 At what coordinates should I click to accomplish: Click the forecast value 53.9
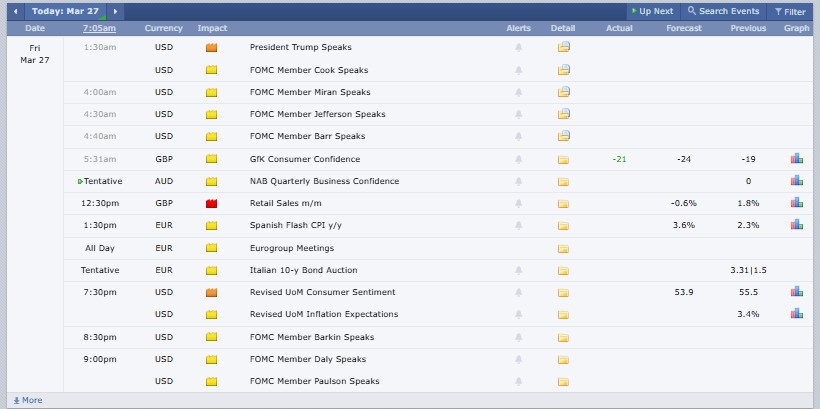tap(684, 292)
